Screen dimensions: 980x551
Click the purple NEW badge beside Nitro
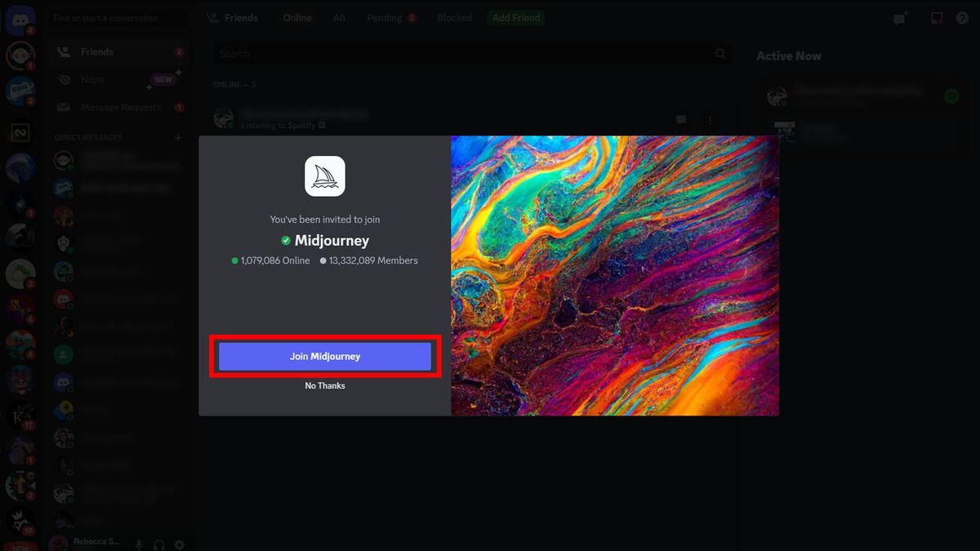click(163, 80)
